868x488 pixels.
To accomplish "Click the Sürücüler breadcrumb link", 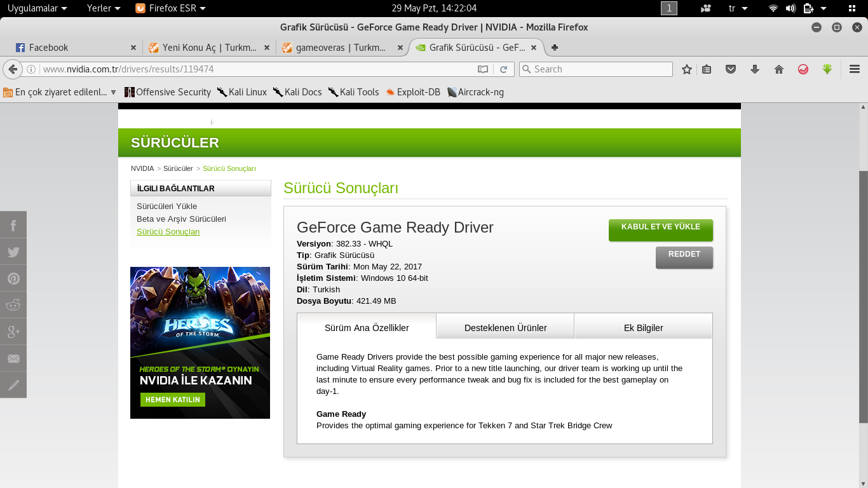I will 178,168.
